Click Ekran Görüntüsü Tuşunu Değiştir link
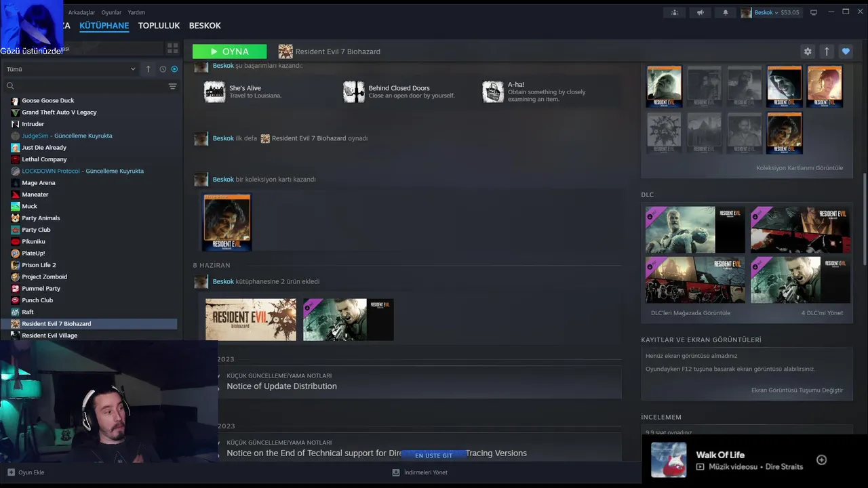 797,390
